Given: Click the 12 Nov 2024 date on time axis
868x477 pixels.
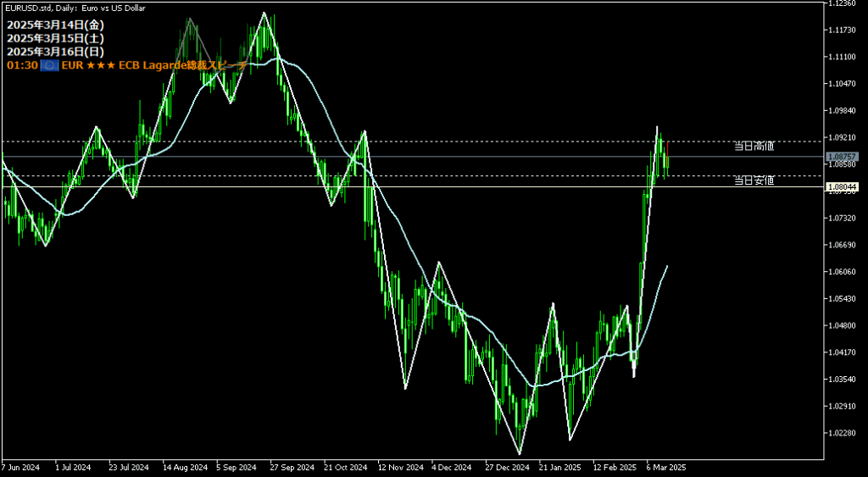Looking at the screenshot, I should click(400, 467).
